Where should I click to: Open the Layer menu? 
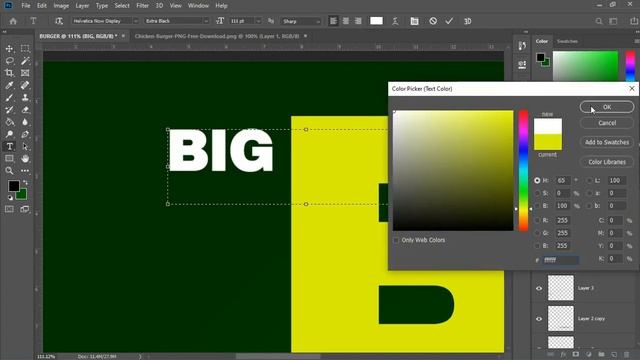82,6
